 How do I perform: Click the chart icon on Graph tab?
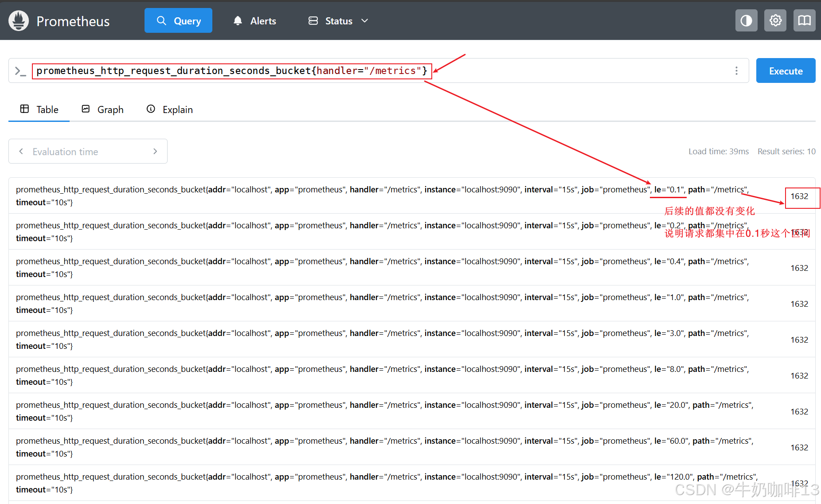pos(86,109)
